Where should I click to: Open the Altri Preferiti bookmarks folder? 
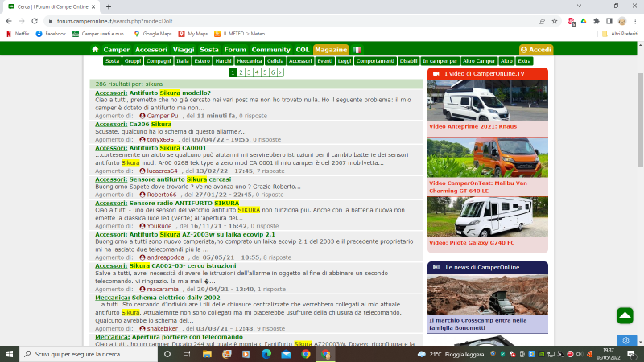(620, 34)
